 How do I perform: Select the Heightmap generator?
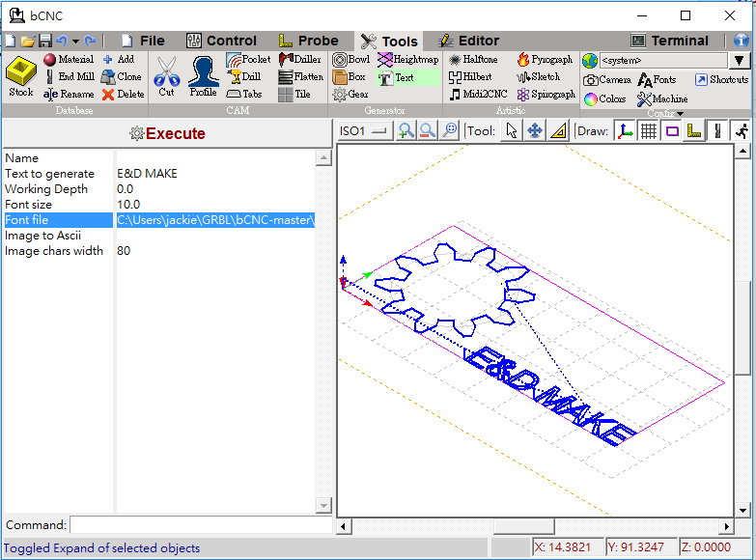tap(408, 59)
